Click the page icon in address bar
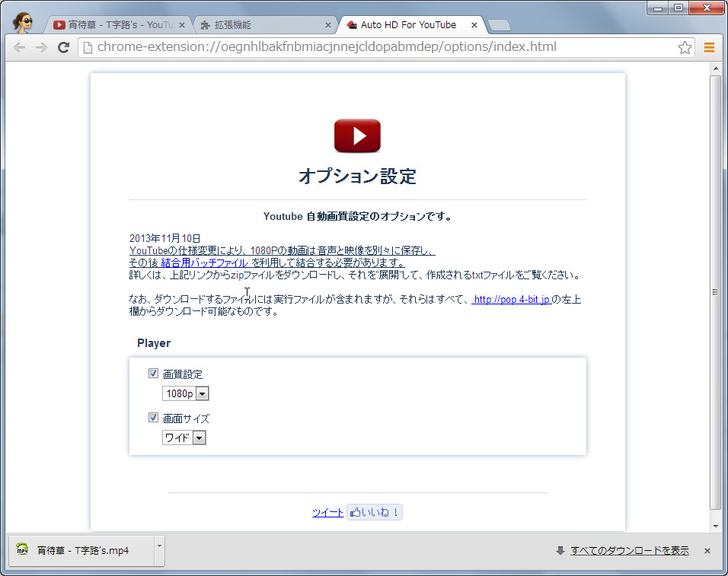The width and height of the screenshot is (728, 576). [x=88, y=47]
